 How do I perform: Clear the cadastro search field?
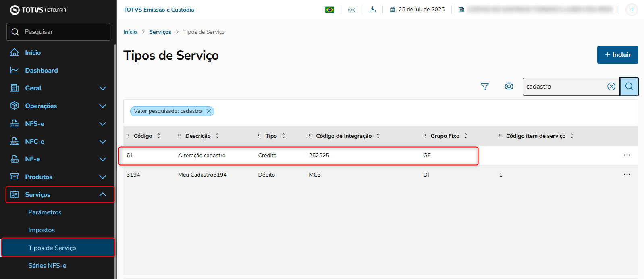coord(611,87)
